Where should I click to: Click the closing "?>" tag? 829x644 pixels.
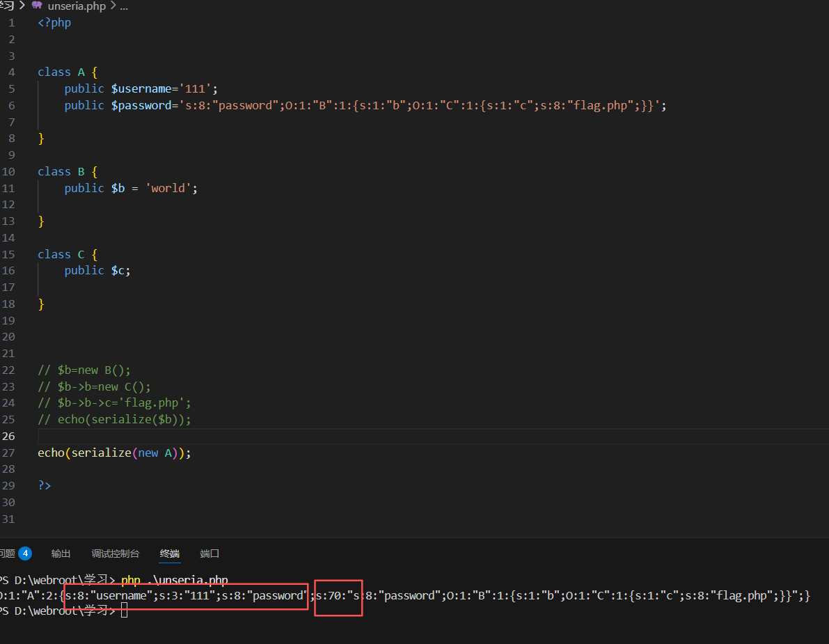pyautogui.click(x=45, y=485)
